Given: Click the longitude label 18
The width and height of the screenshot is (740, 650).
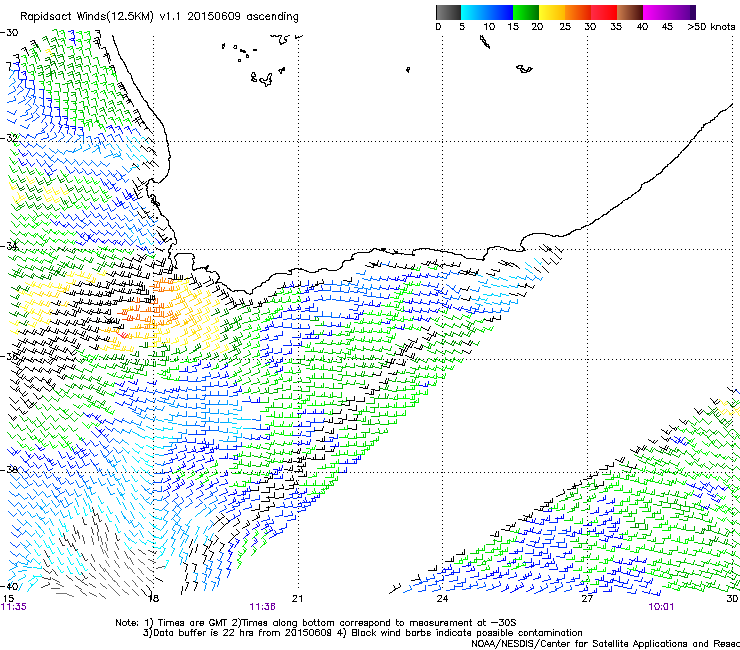Looking at the screenshot, I should click(x=153, y=599).
